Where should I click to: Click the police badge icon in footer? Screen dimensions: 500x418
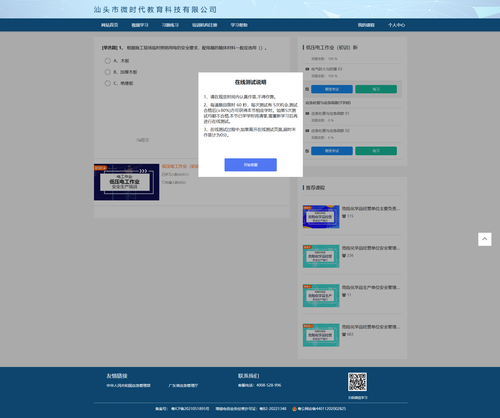(294, 409)
